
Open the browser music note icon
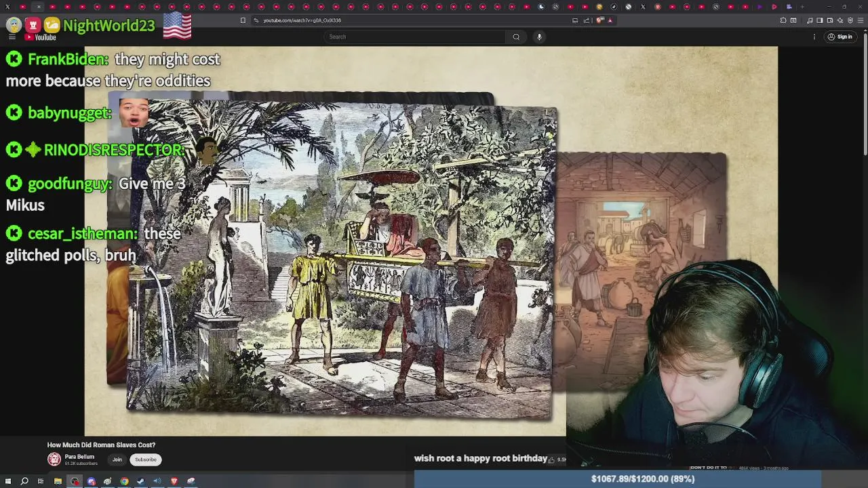click(x=810, y=20)
